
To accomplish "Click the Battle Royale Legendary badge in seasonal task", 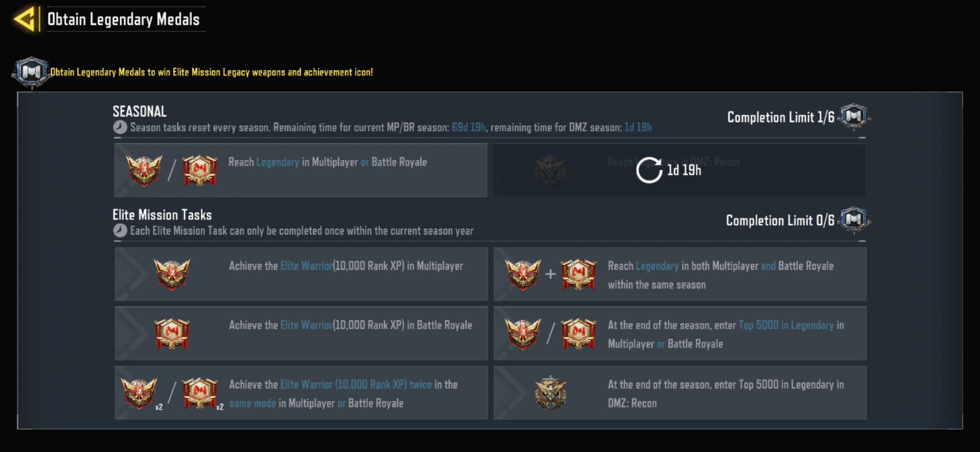I will pyautogui.click(x=199, y=170).
